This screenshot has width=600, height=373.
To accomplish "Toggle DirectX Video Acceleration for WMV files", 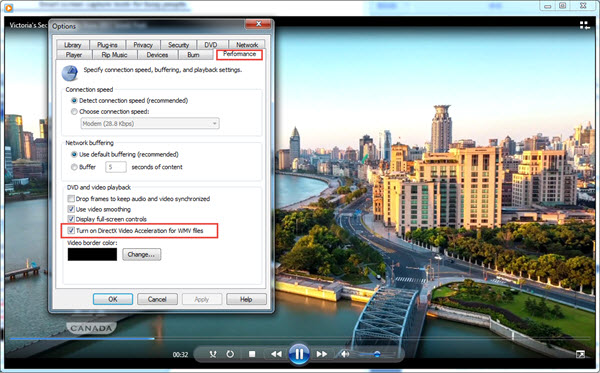I will [71, 230].
